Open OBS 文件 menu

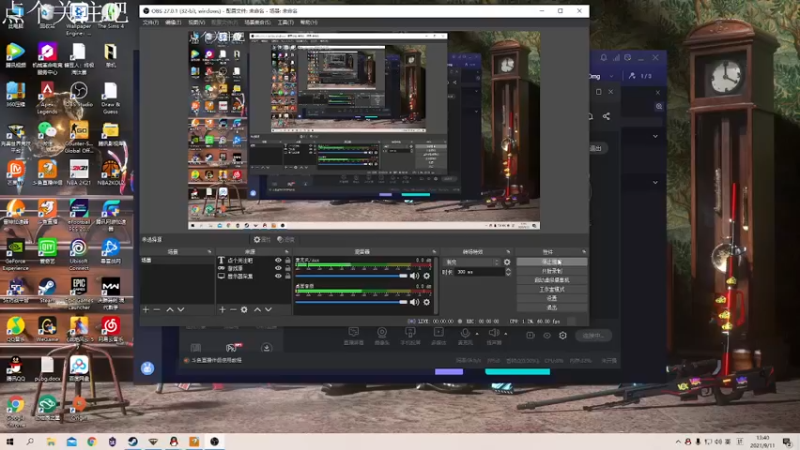151,22
